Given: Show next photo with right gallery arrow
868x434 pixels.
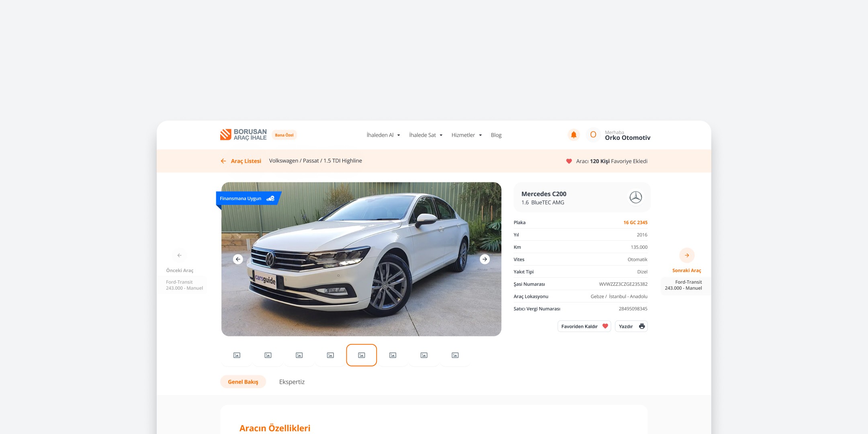Looking at the screenshot, I should click(485, 259).
